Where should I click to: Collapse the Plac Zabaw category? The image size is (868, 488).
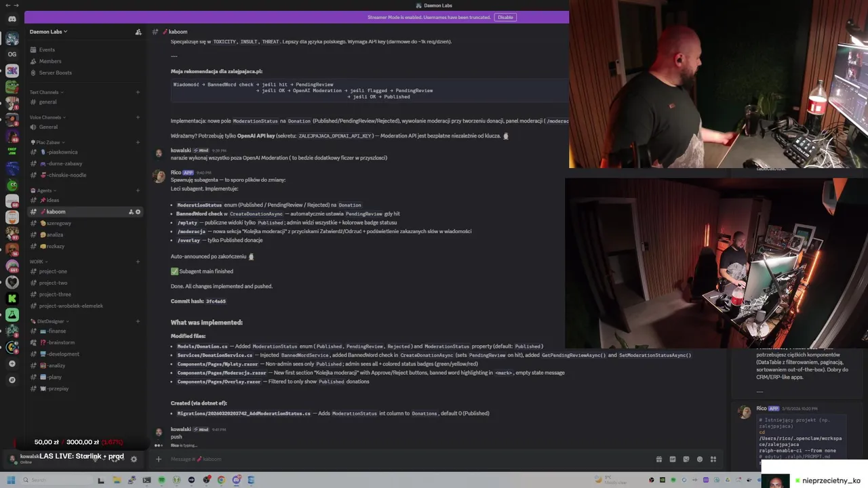click(48, 142)
